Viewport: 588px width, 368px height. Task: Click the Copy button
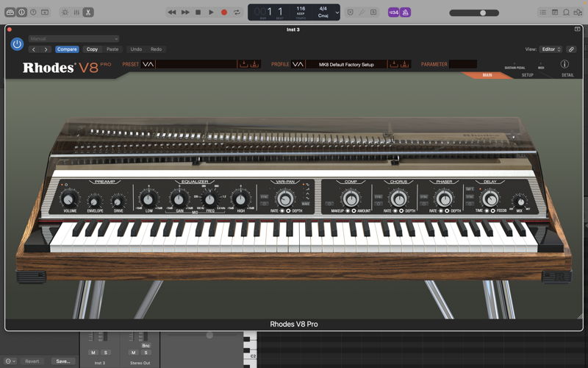click(92, 49)
